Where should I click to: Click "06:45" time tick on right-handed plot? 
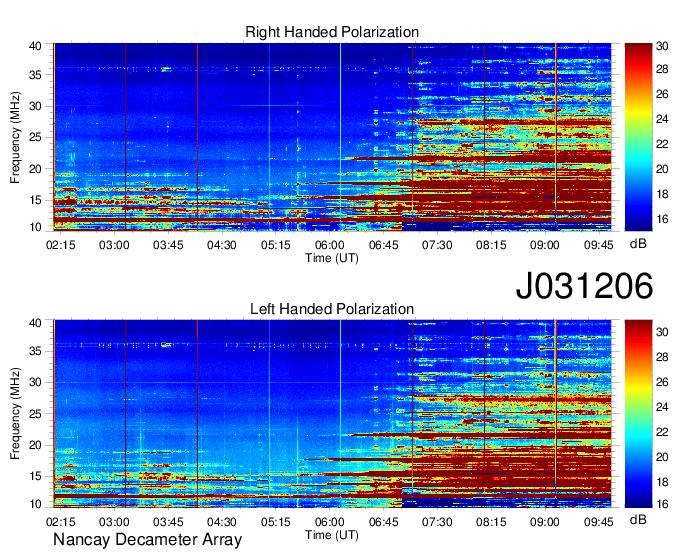click(383, 245)
